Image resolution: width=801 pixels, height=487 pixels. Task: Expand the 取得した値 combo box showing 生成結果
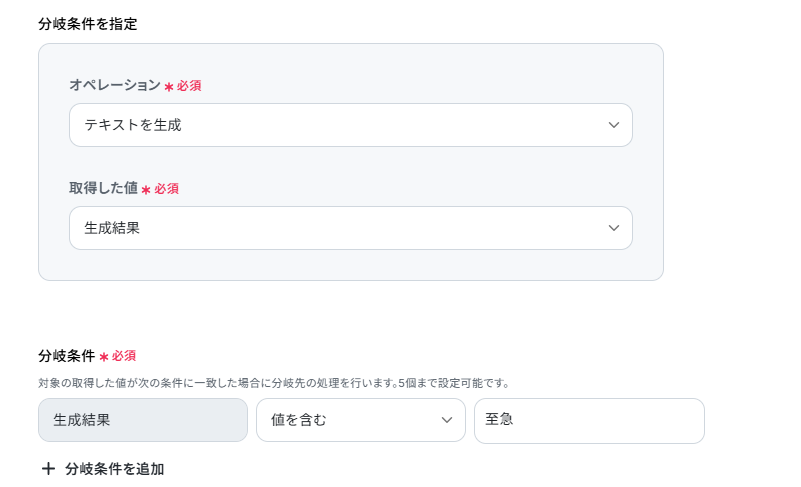[350, 228]
